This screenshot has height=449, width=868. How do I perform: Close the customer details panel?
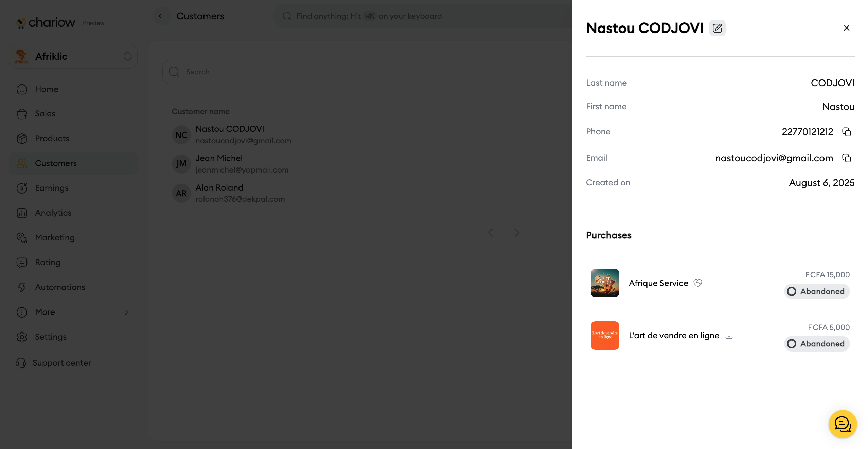click(846, 28)
